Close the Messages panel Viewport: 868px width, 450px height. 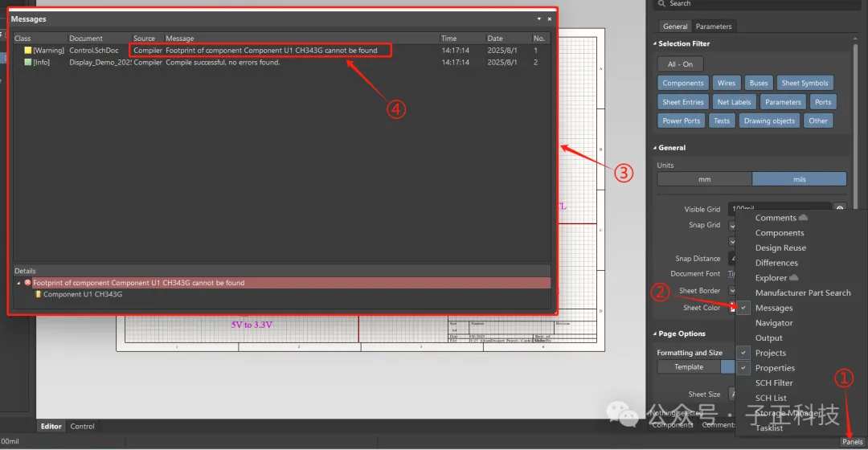pyautogui.click(x=550, y=18)
